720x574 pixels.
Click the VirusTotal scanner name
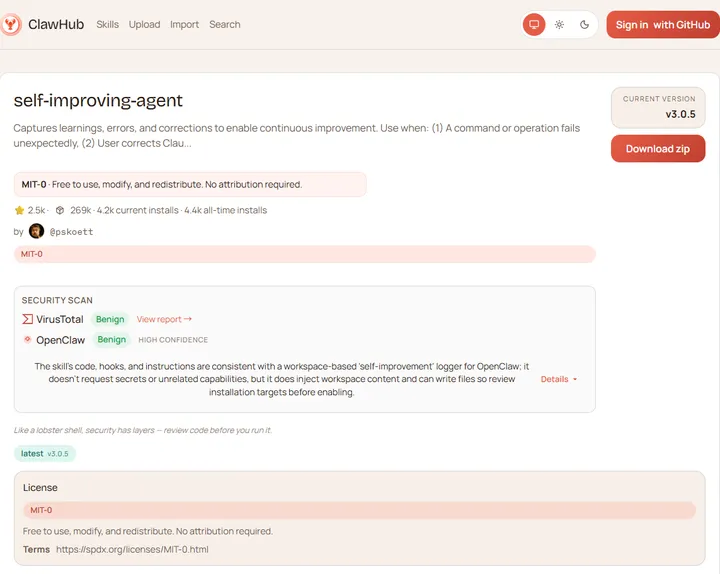(x=60, y=319)
